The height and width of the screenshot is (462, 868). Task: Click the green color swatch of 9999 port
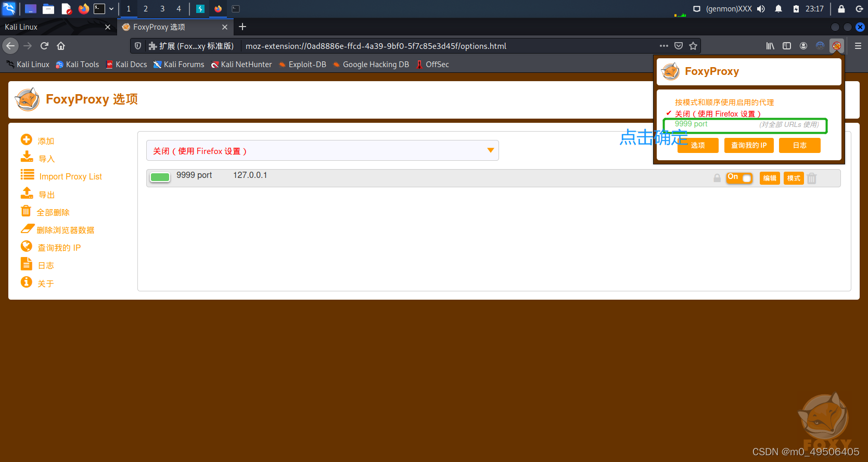(x=160, y=177)
